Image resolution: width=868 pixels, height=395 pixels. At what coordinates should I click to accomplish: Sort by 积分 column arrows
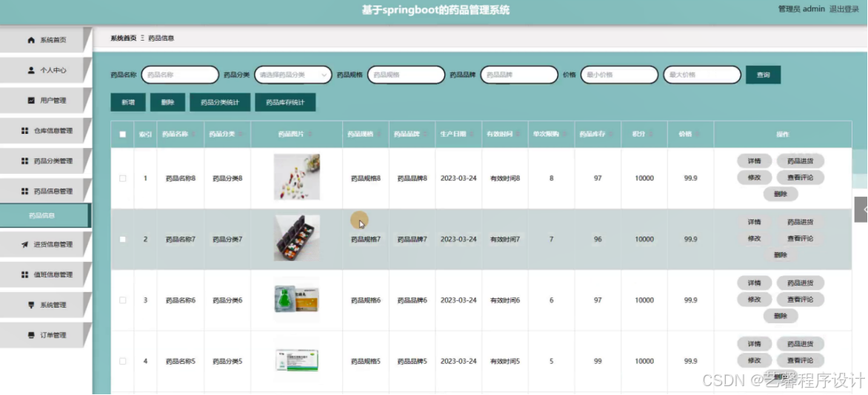pyautogui.click(x=651, y=135)
